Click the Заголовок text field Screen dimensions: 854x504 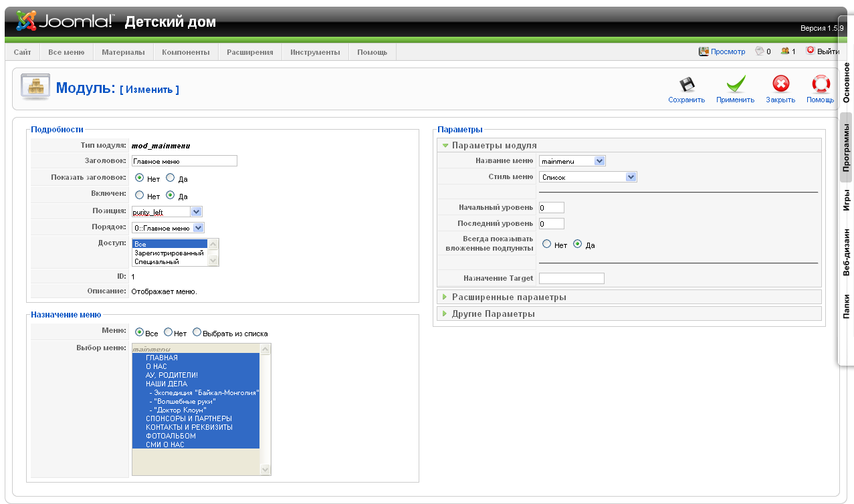pyautogui.click(x=185, y=161)
